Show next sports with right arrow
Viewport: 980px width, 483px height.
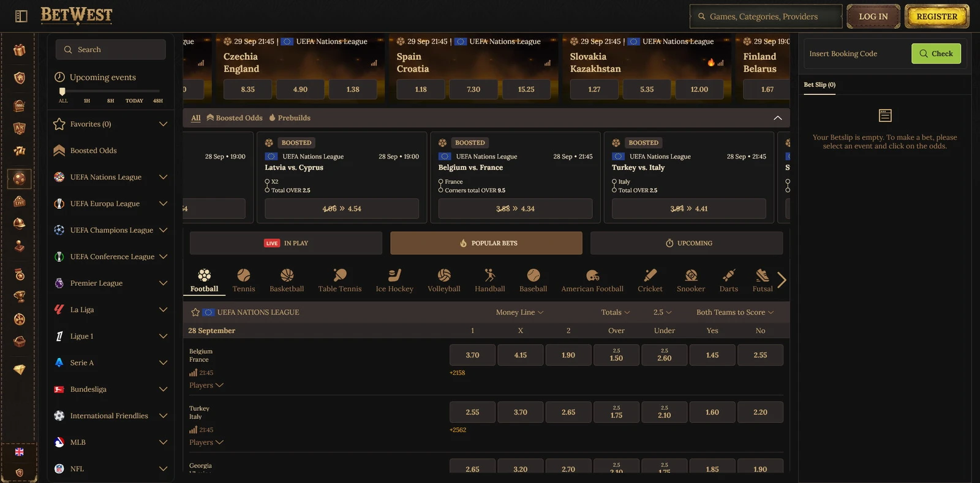click(782, 280)
